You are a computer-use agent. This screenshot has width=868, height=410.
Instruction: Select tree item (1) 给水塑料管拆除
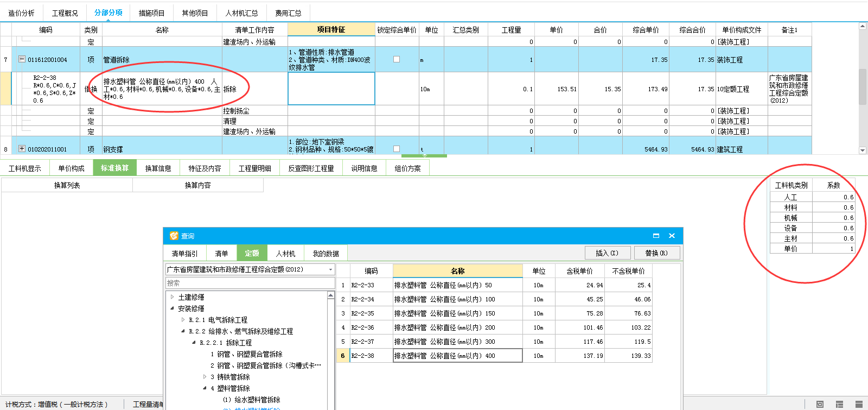point(251,400)
